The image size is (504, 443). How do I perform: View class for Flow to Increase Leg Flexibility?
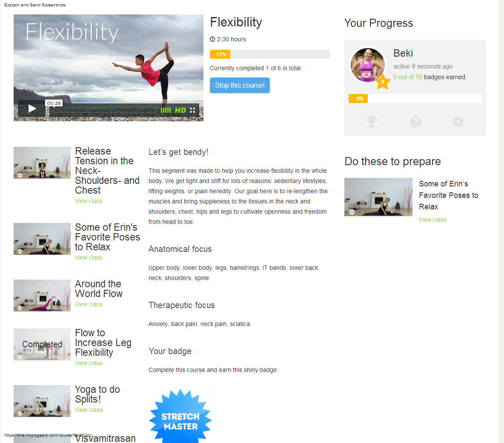(89, 363)
